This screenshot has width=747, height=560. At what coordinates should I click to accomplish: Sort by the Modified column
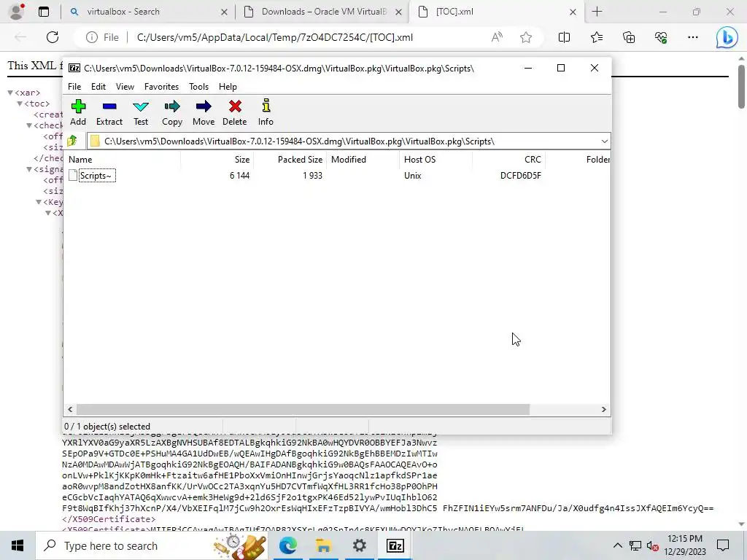click(363, 160)
